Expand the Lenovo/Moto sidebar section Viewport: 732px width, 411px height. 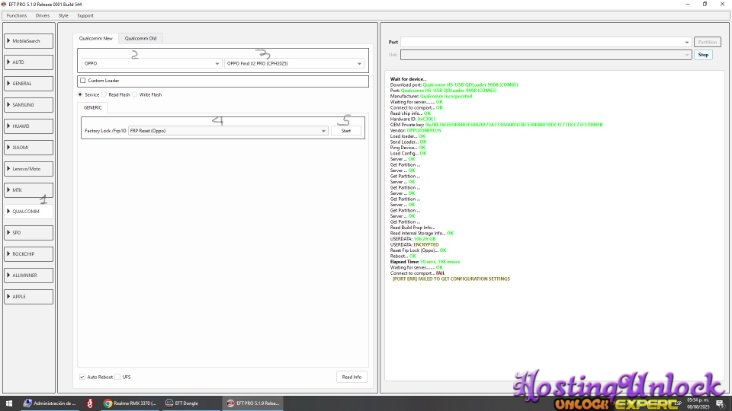[29, 169]
